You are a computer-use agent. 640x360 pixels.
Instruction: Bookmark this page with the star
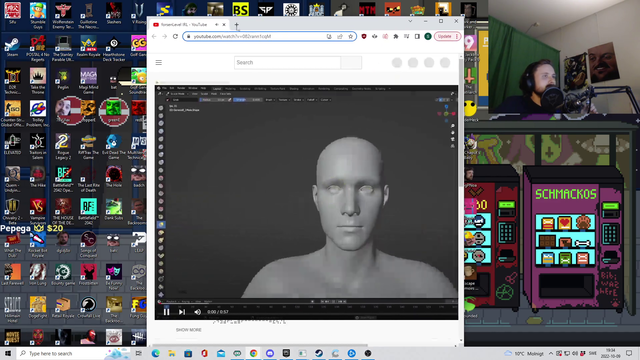[350, 36]
